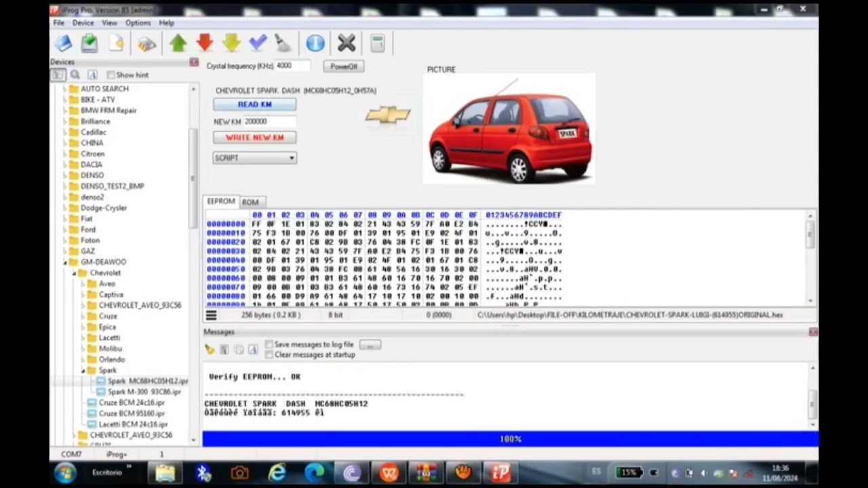Click the save messages icon in Messages toolbar

pyautogui.click(x=224, y=350)
